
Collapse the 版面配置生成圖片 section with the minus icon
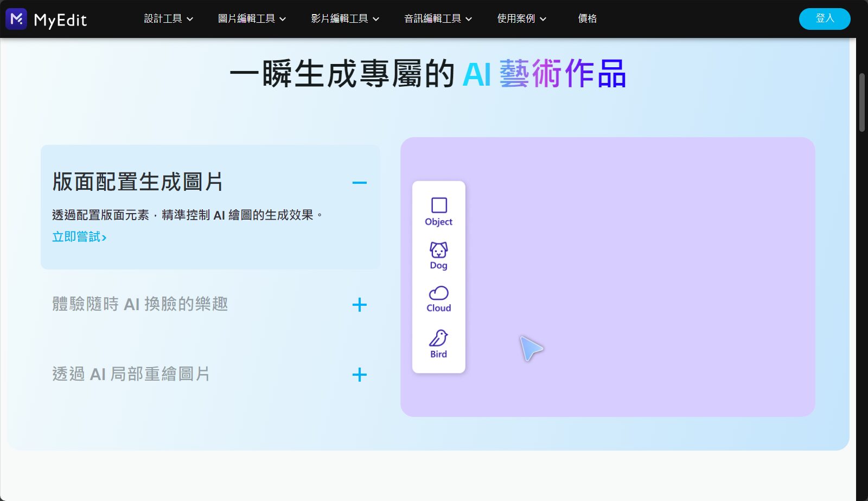click(x=360, y=183)
